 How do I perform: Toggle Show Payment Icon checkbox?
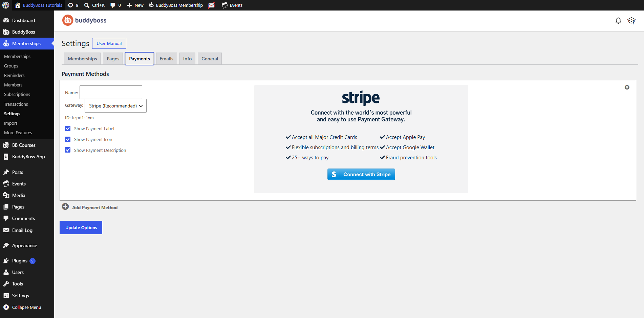tap(68, 139)
